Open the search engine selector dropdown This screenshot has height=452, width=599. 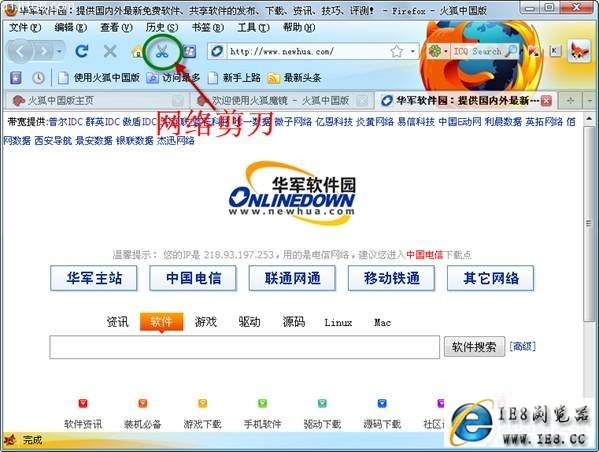(x=438, y=51)
